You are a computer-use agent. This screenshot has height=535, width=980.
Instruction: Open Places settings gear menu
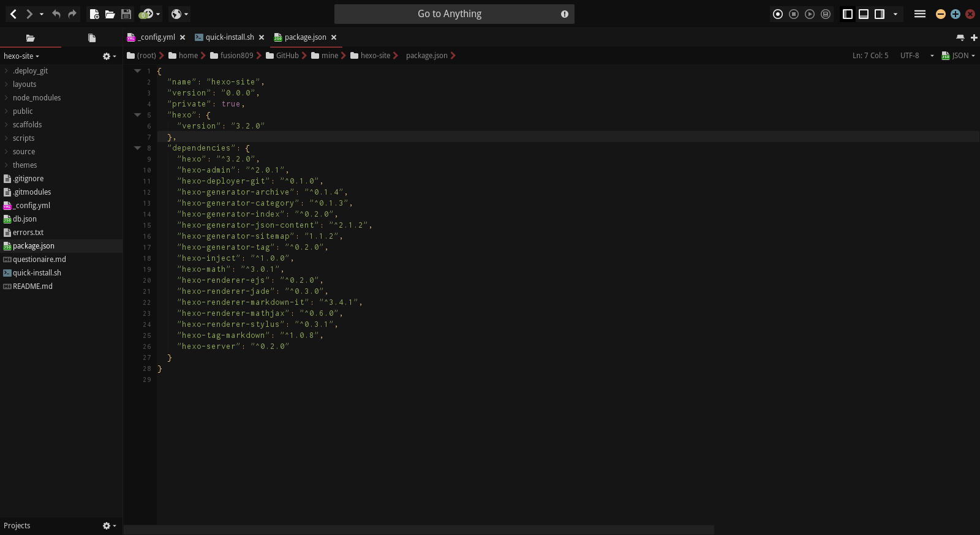coord(109,56)
